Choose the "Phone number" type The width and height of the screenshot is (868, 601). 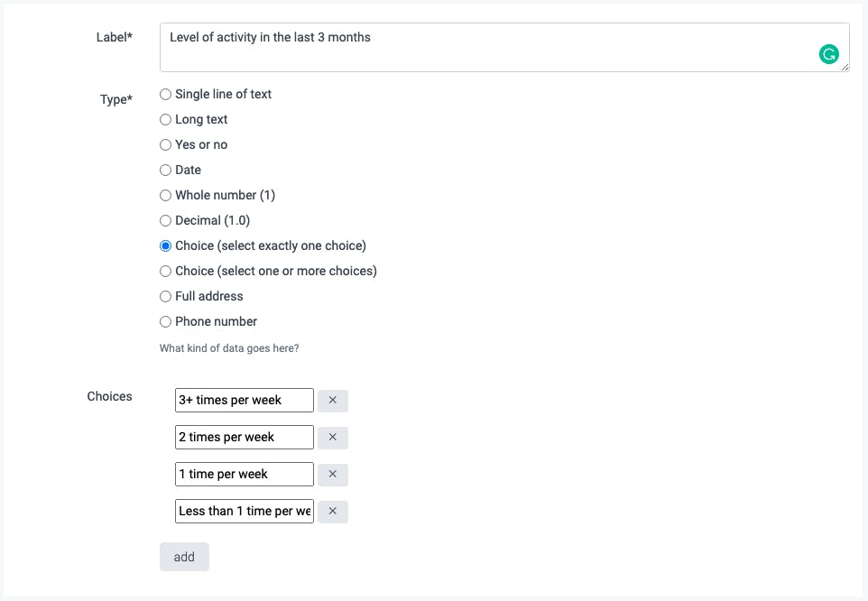pyautogui.click(x=165, y=321)
